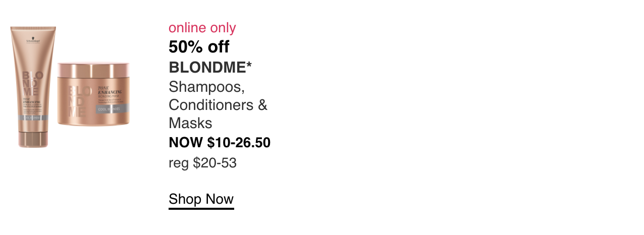This screenshot has height=235, width=644.
Task: Click the 'Masks' text line
Action: click(x=190, y=123)
